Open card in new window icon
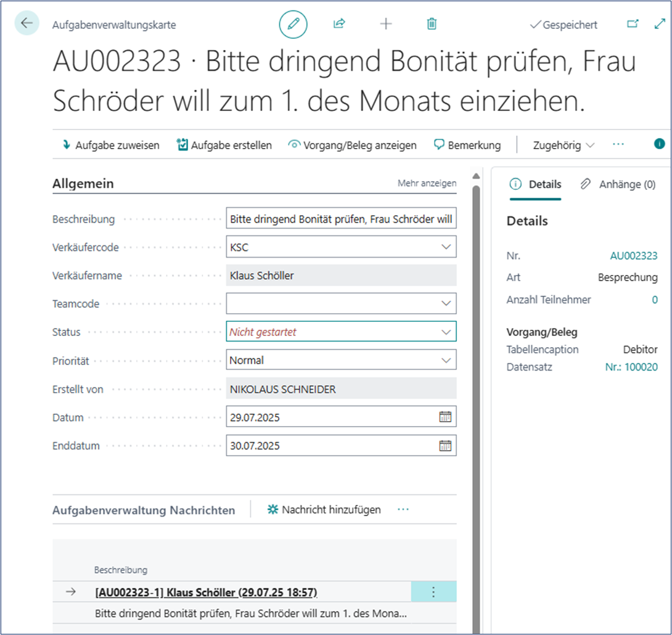The image size is (672, 635). coord(633,24)
